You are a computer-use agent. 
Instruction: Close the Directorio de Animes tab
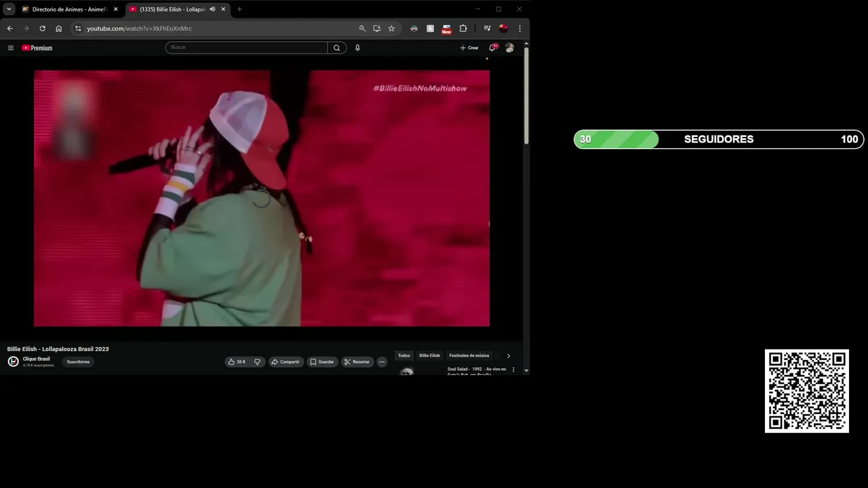click(115, 9)
